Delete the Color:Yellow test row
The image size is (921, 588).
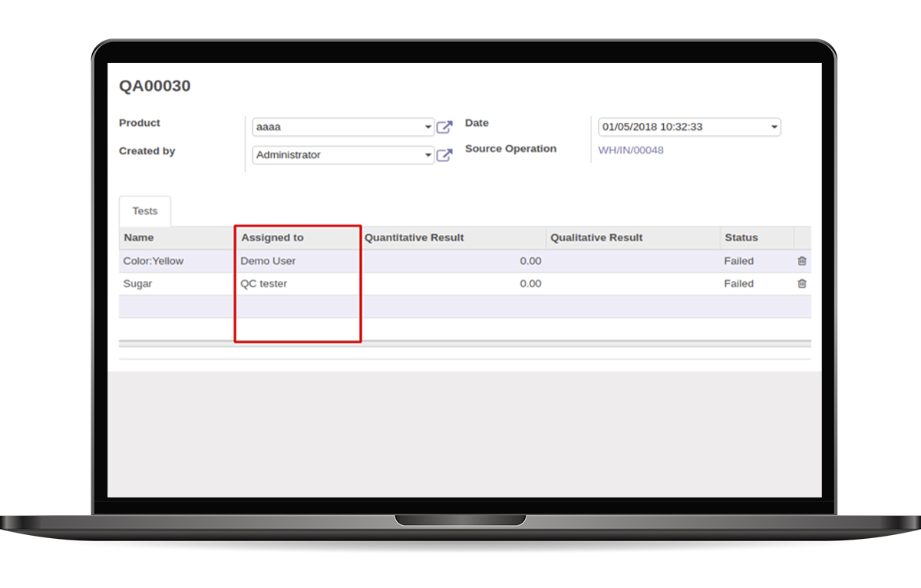coord(802,261)
